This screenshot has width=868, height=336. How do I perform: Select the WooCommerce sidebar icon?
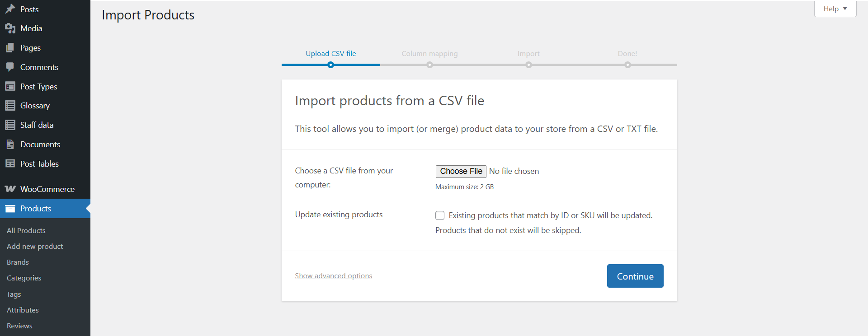(x=10, y=189)
